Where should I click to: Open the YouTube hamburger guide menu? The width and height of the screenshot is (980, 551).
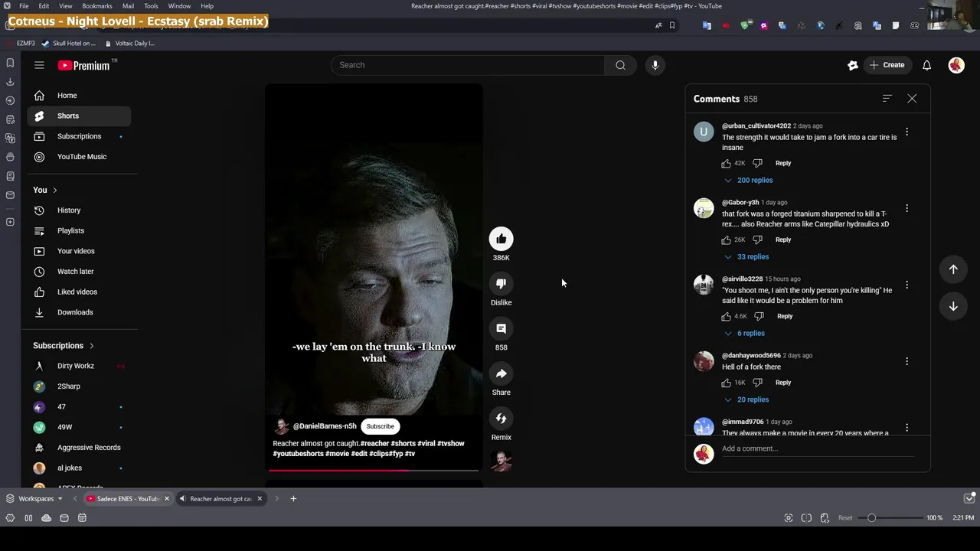(39, 65)
